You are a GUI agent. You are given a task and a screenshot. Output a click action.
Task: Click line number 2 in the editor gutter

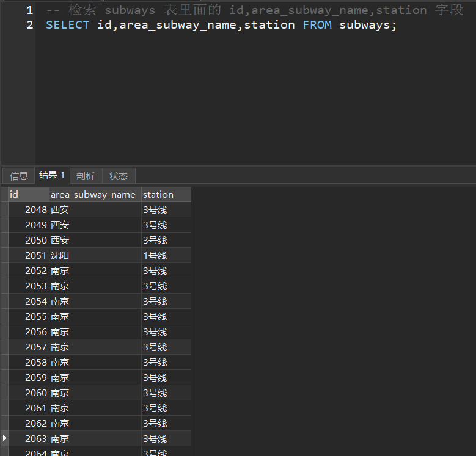point(30,25)
